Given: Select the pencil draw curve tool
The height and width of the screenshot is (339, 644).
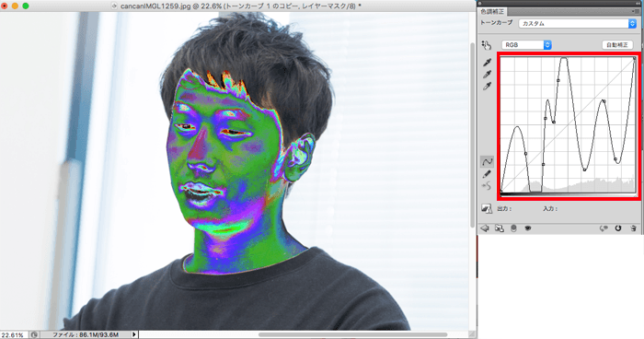Looking at the screenshot, I should pos(487,174).
